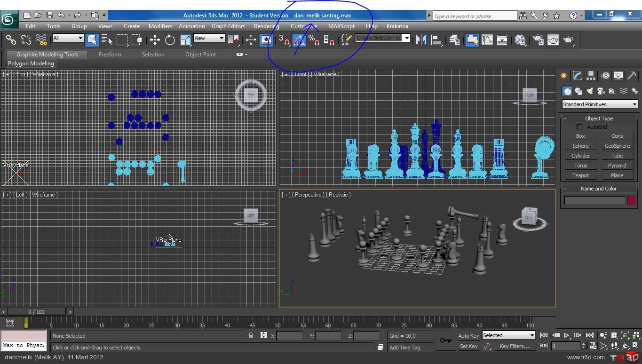The width and height of the screenshot is (642, 364).
Task: Toggle the selection lock padlock icon
Action: point(251,335)
